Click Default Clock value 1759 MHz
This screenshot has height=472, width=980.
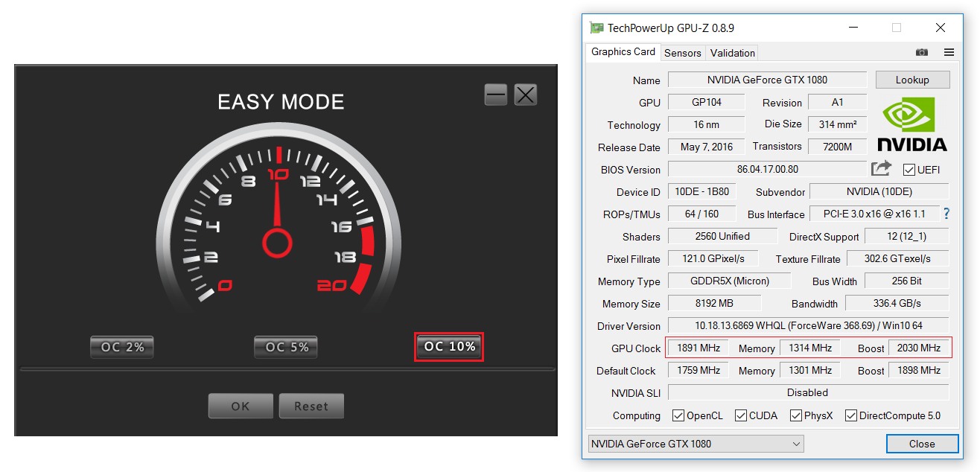click(x=698, y=370)
